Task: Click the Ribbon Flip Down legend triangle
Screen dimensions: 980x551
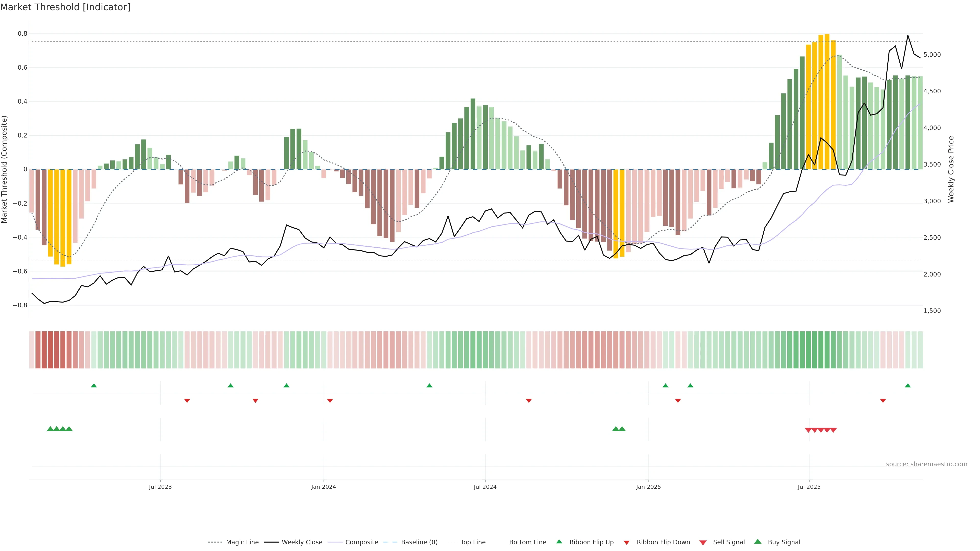Action: 626,543
